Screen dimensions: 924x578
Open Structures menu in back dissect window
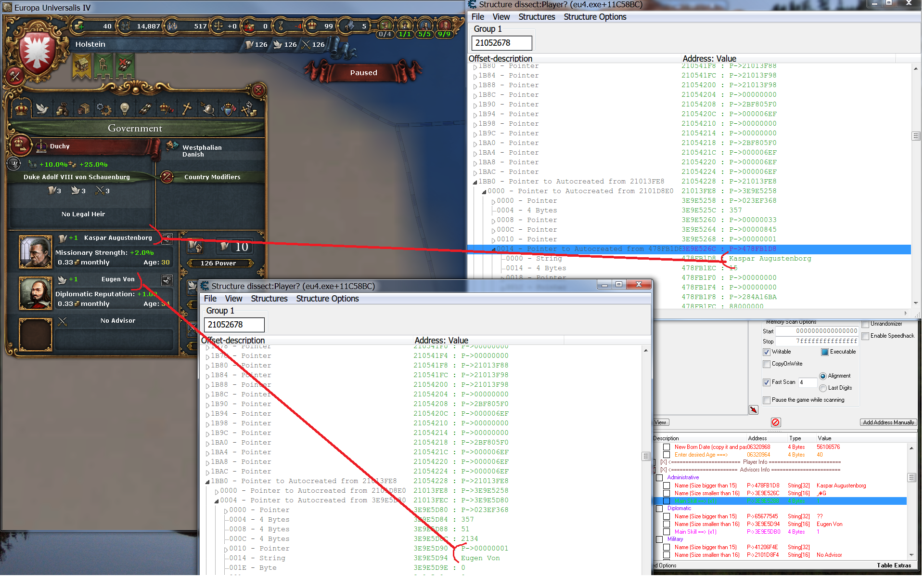537,17
